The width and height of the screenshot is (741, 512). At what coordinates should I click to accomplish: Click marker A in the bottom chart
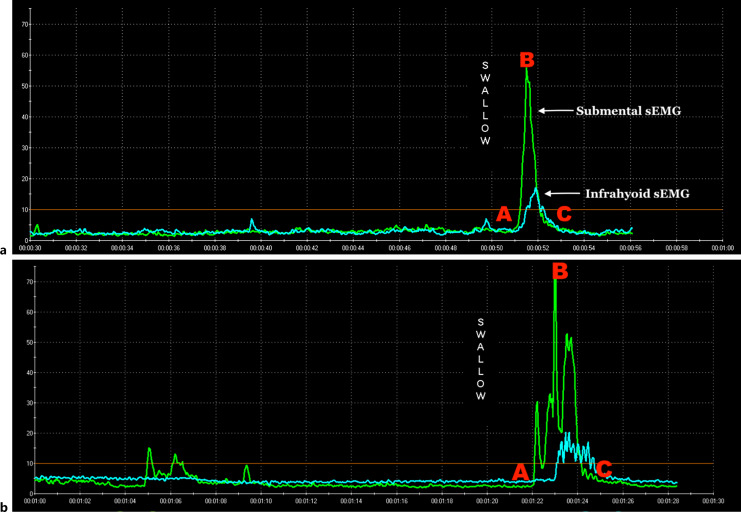(520, 470)
